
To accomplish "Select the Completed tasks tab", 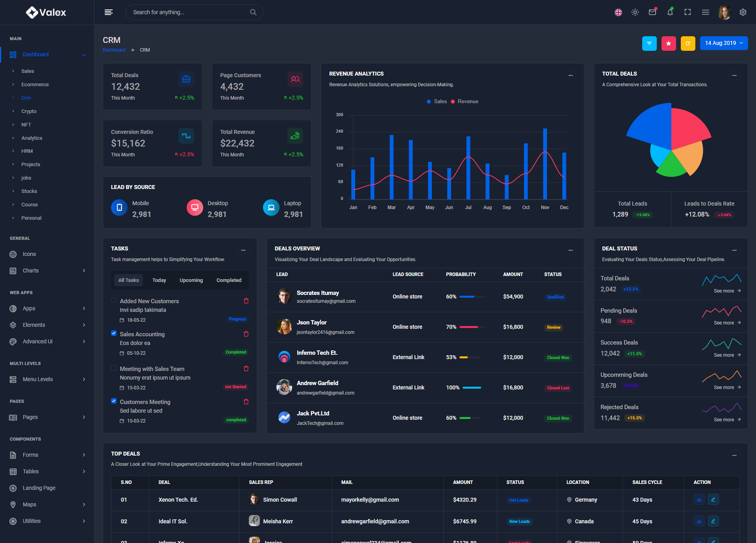I will point(229,280).
